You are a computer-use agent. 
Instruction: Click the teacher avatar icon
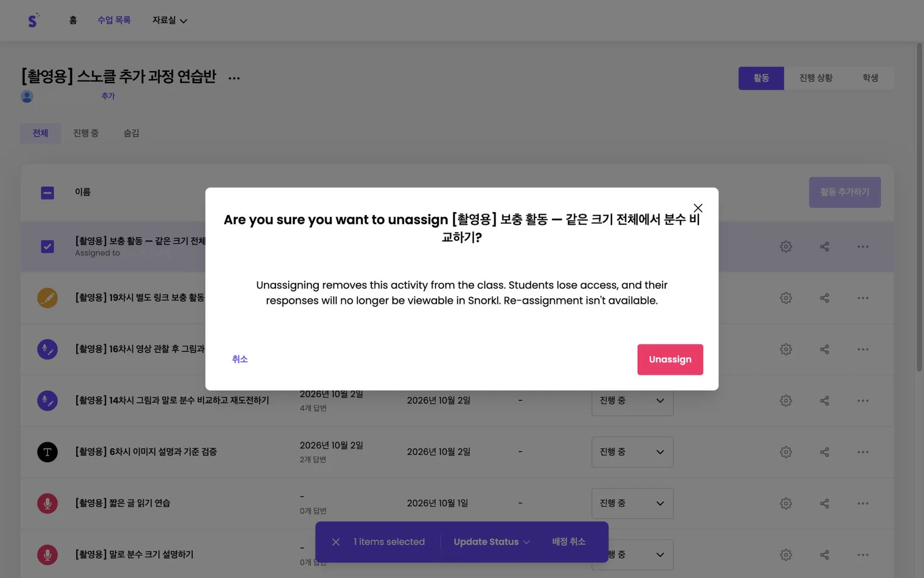(x=27, y=97)
